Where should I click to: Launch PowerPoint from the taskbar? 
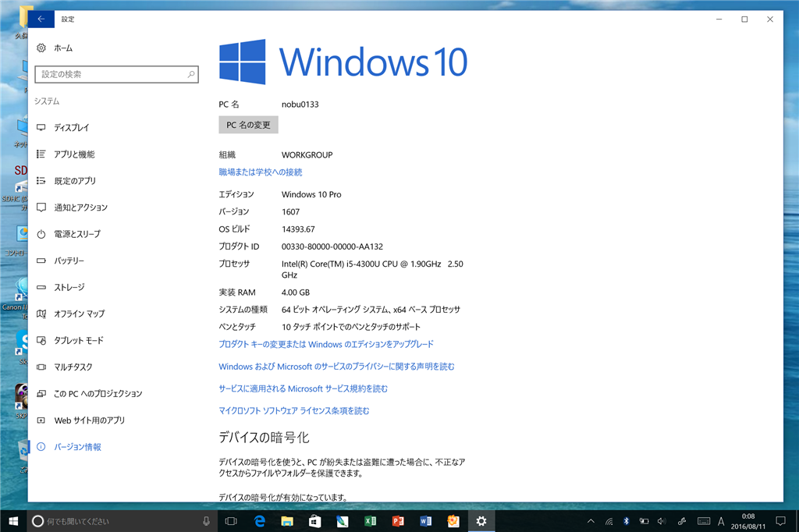point(398,521)
